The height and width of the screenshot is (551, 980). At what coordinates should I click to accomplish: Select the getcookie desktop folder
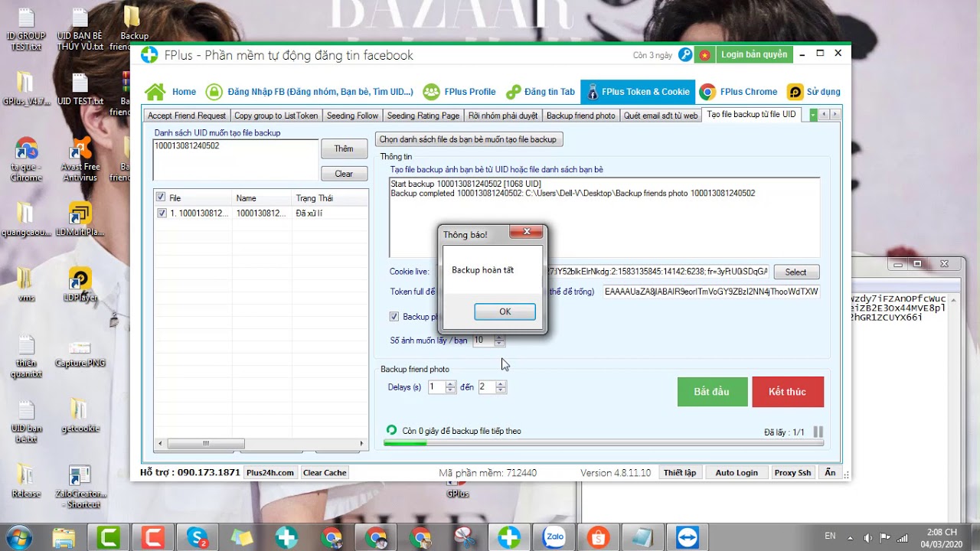[x=80, y=416]
